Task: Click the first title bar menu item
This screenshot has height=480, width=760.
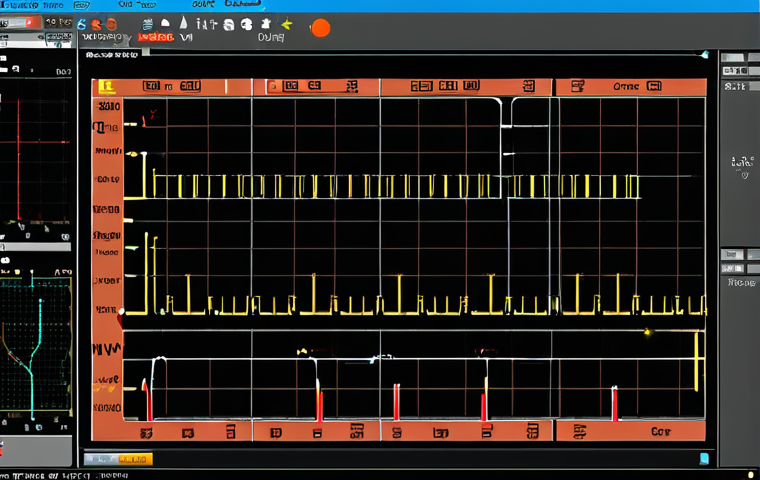Action: 32,5
